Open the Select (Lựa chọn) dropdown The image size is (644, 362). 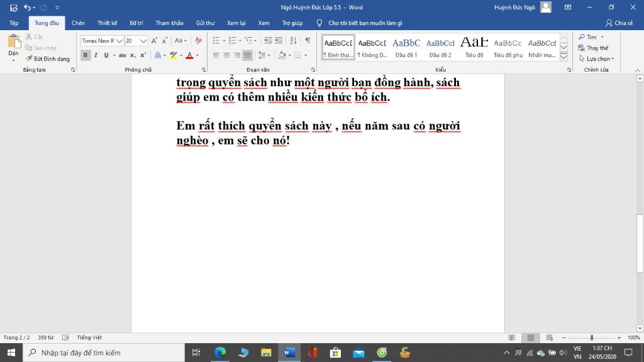[596, 58]
